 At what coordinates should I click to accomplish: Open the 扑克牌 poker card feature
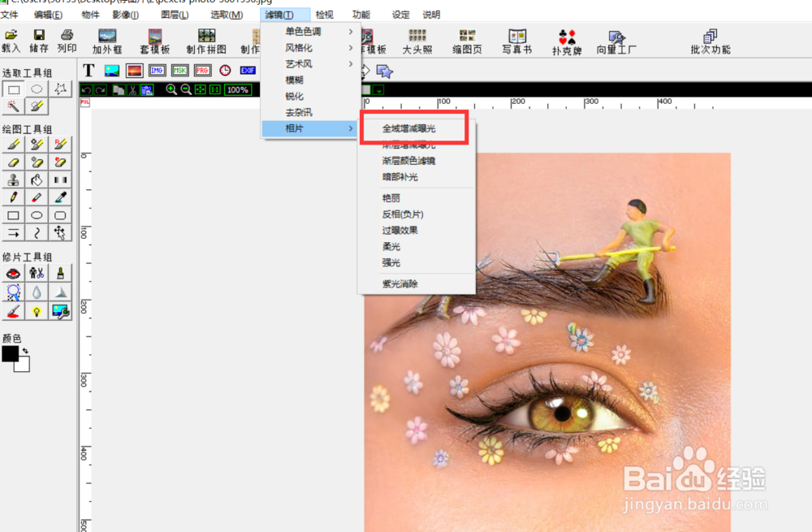point(567,41)
